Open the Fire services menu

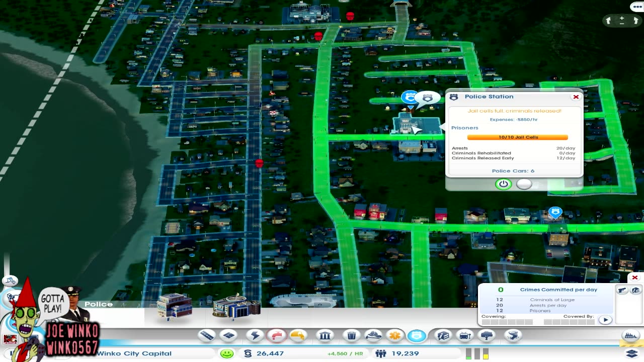373,335
